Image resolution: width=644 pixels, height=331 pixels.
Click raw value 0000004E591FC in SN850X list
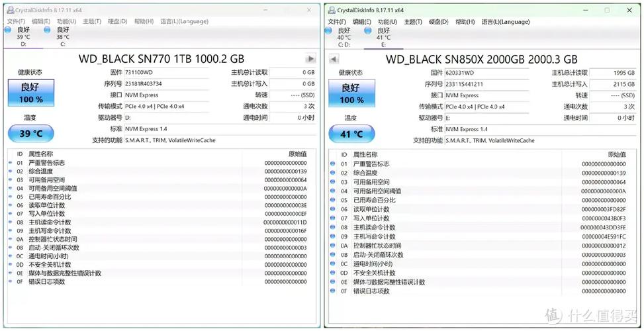pos(604,236)
